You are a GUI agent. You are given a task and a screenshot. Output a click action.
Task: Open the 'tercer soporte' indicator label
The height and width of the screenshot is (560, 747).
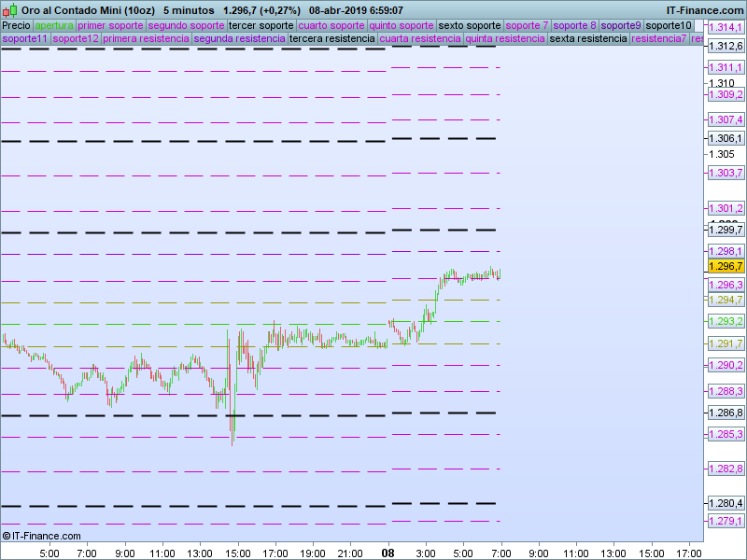[x=261, y=25]
